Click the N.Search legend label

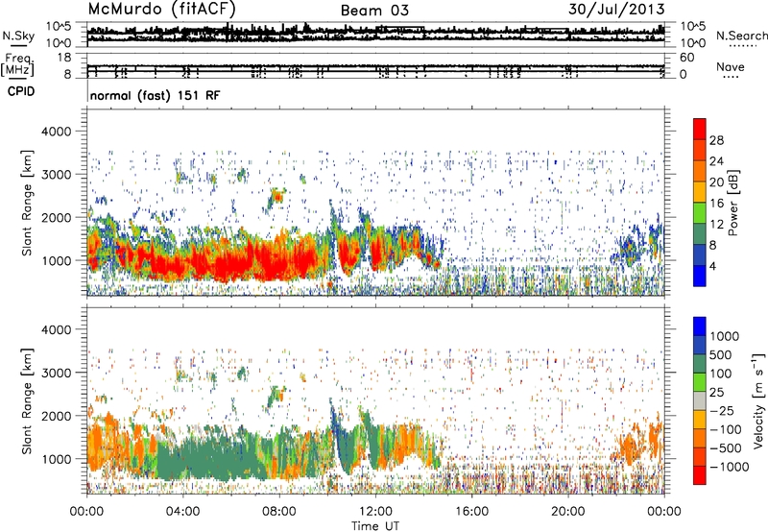741,36
